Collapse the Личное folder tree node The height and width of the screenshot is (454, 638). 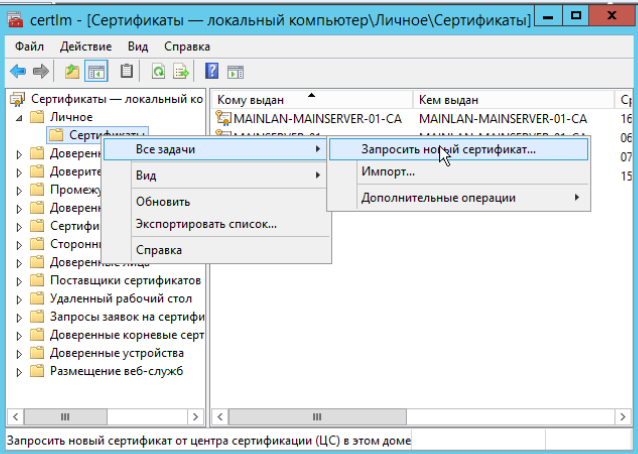pos(20,118)
